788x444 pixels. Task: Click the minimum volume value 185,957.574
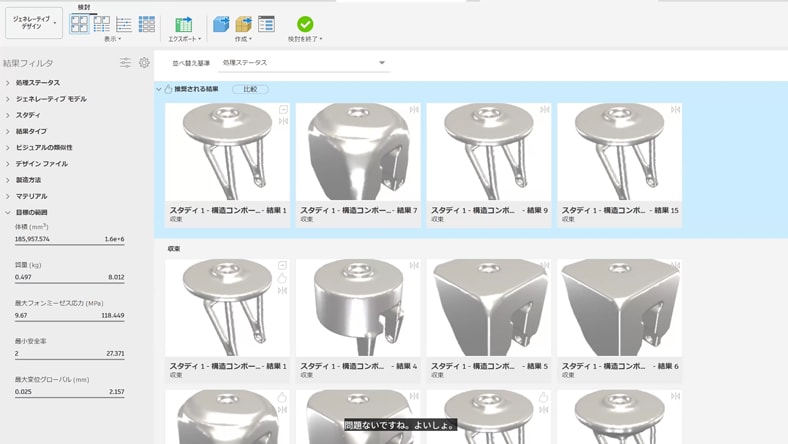pos(32,239)
